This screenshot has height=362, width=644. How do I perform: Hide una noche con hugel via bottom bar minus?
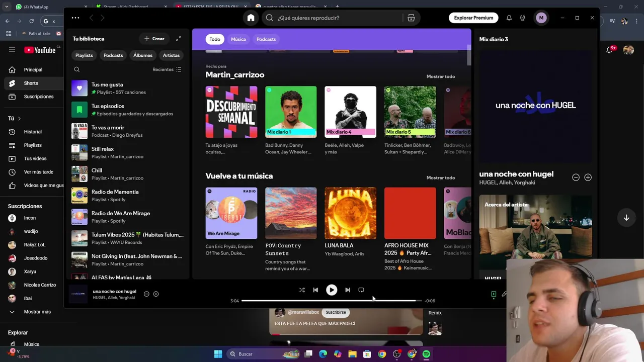pos(146,294)
